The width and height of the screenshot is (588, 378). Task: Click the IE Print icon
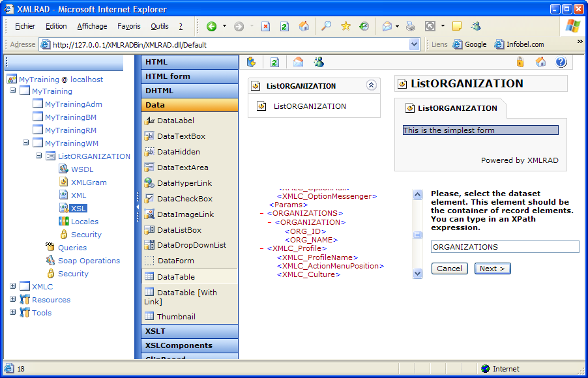tap(410, 26)
